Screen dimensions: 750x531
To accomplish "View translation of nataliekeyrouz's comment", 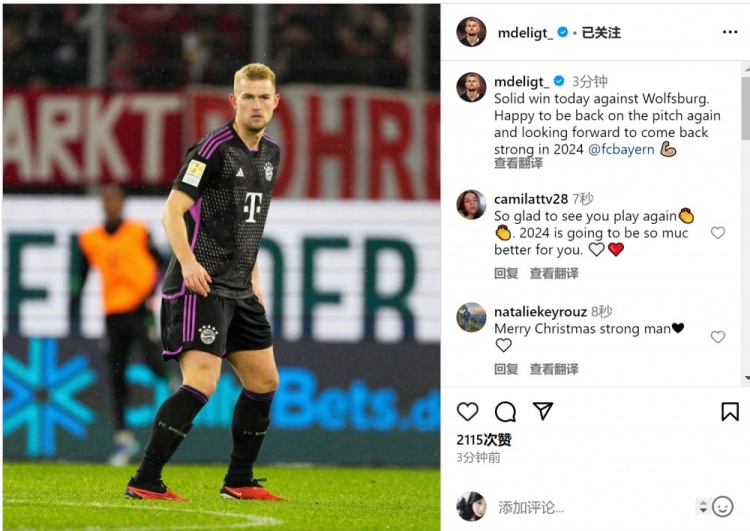I will (554, 369).
